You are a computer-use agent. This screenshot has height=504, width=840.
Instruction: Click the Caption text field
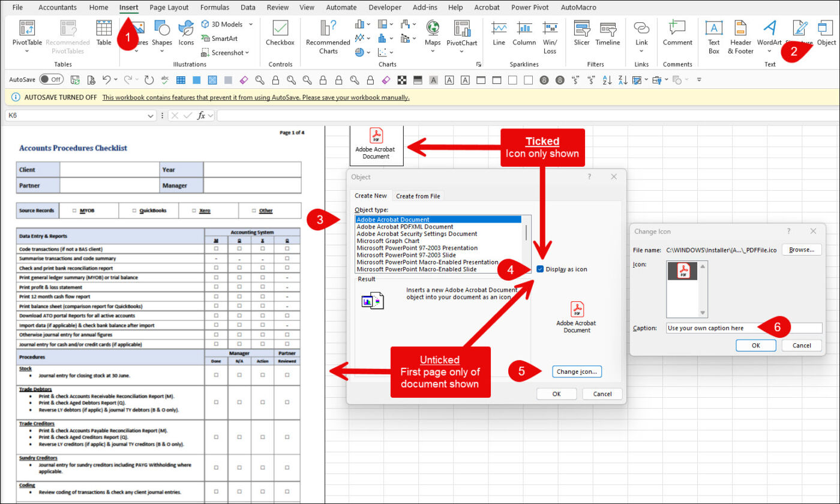[x=744, y=328]
